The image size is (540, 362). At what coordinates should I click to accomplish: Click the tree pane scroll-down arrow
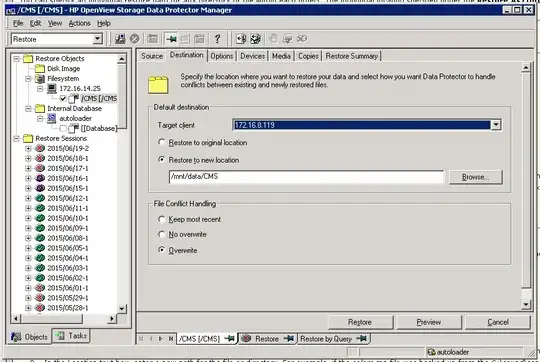point(122,308)
